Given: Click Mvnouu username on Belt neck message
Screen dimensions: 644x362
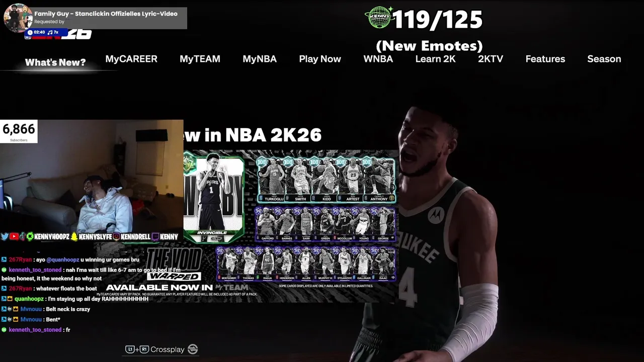Looking at the screenshot, I should 31,309.
